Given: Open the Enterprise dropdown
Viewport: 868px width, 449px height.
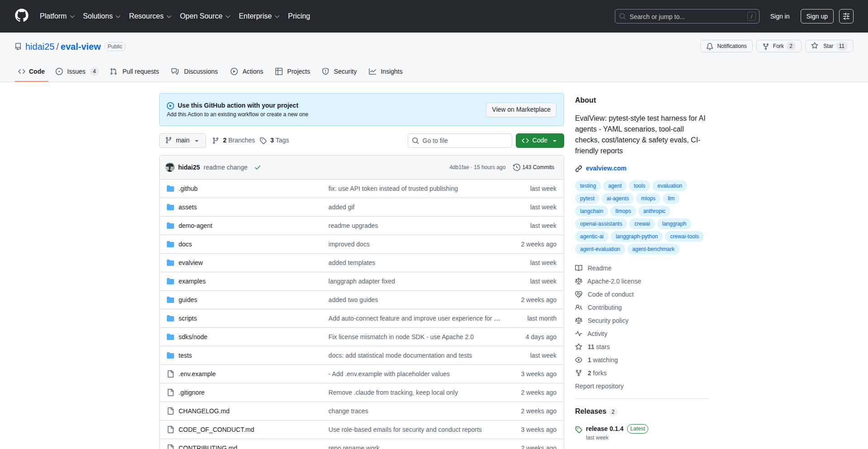Looking at the screenshot, I should [259, 16].
